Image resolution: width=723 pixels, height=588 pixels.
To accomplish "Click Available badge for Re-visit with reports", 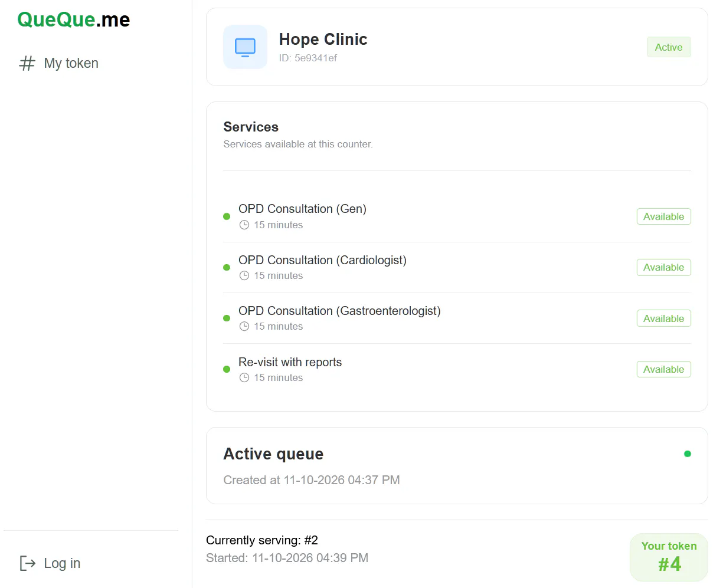I will click(x=663, y=369).
